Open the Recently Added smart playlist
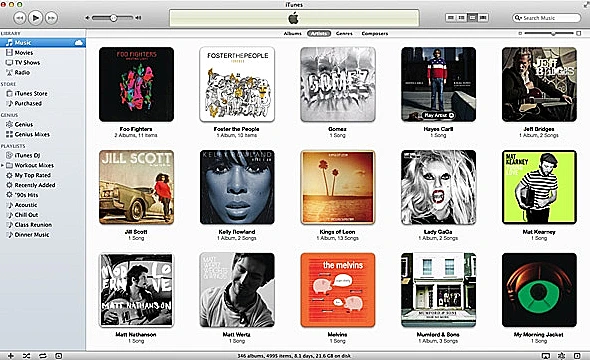This screenshot has width=590, height=360. (35, 185)
